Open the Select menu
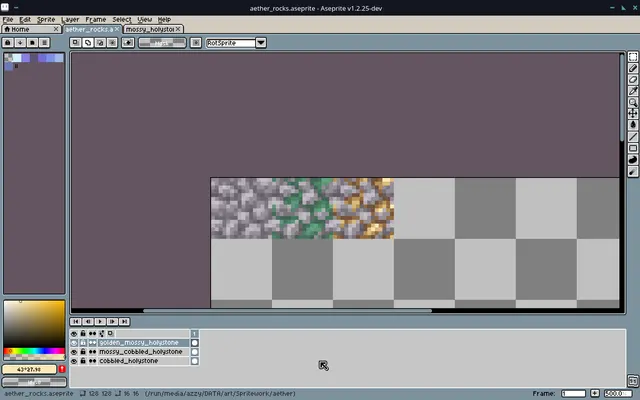 click(122, 20)
